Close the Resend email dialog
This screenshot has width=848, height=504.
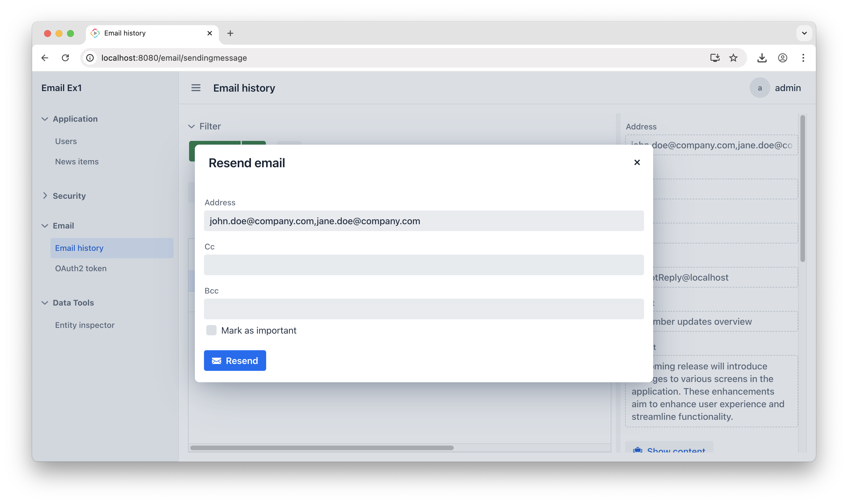click(637, 162)
